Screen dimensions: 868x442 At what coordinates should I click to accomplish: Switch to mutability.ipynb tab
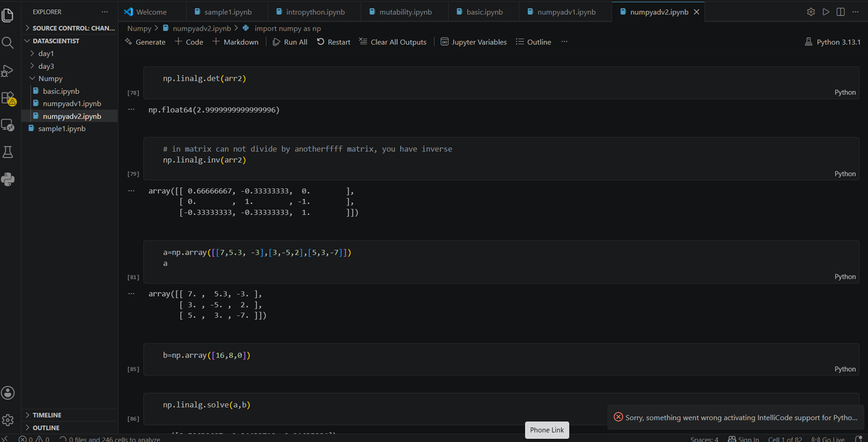tap(405, 12)
